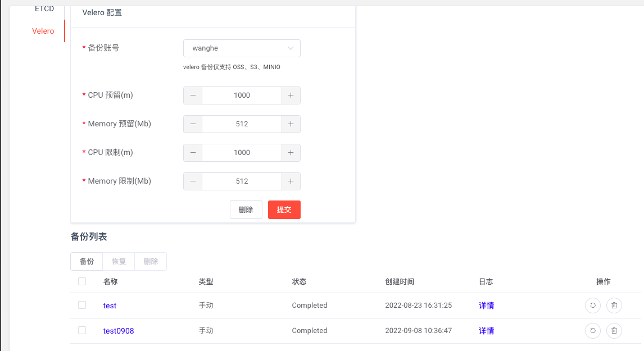Delete test0908 backup via its trash icon
The width and height of the screenshot is (644, 351).
(x=614, y=331)
